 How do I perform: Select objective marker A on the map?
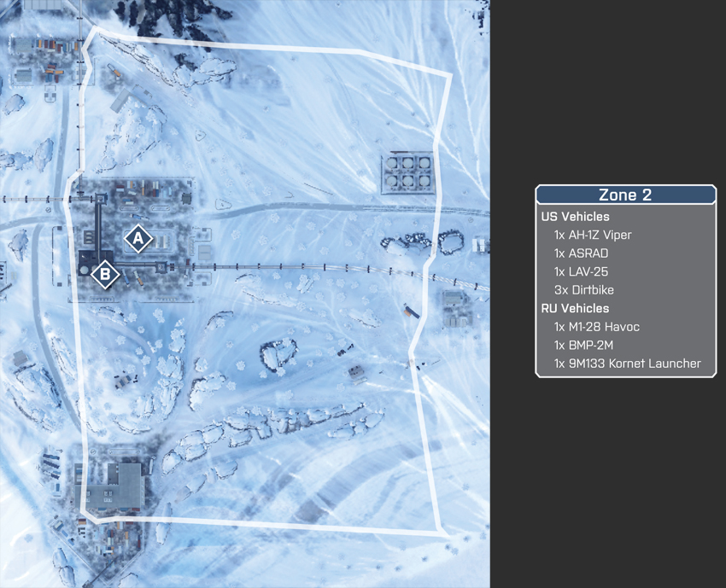click(x=138, y=239)
